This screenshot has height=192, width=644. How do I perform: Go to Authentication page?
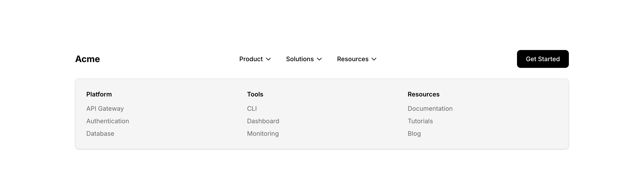[108, 121]
